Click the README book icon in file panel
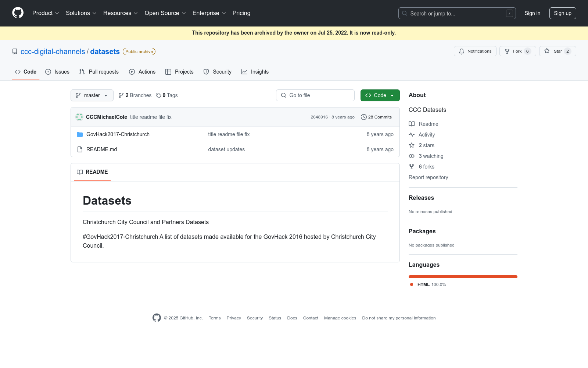Viewport: 588px width, 368px height. [x=80, y=172]
